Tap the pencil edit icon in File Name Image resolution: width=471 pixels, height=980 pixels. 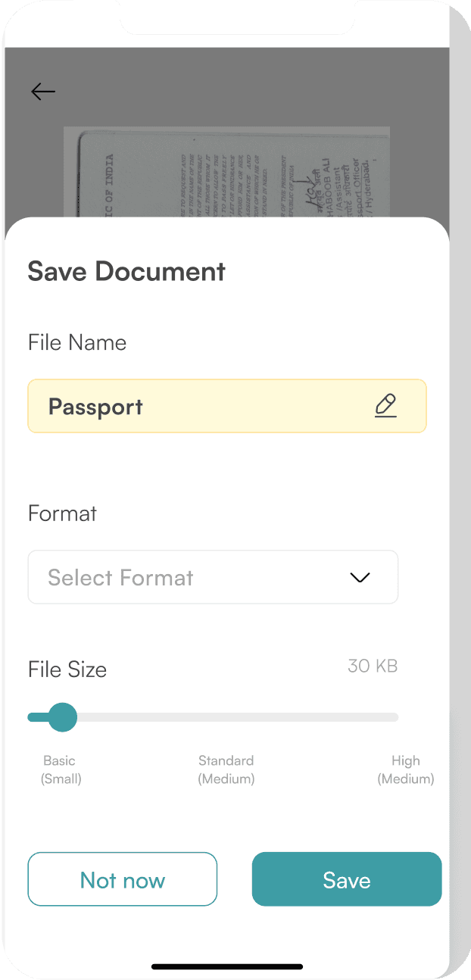pos(385,406)
